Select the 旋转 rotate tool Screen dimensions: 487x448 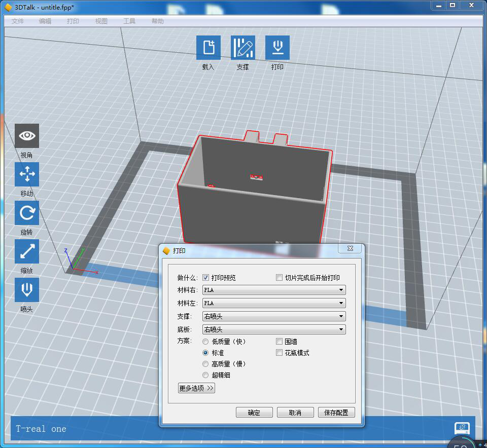tap(27, 213)
